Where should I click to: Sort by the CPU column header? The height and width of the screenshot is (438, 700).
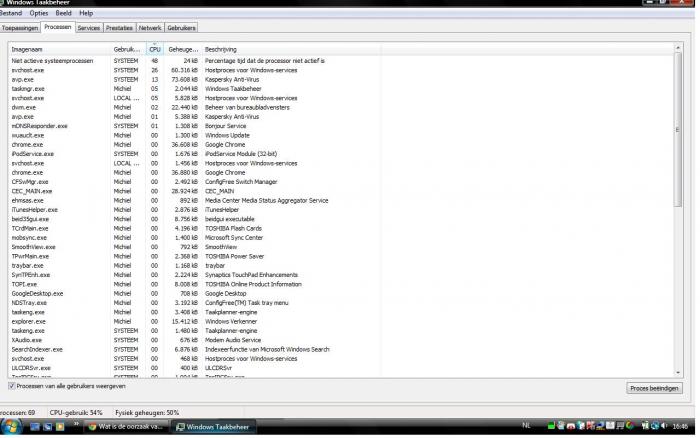155,49
